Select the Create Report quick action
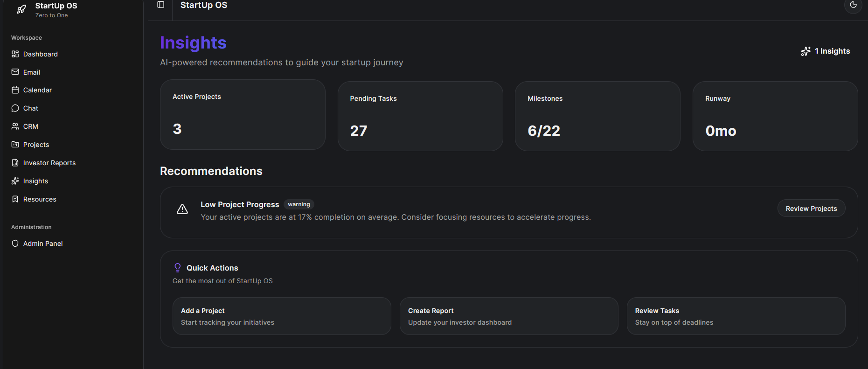Viewport: 868px width, 369px height. click(508, 316)
